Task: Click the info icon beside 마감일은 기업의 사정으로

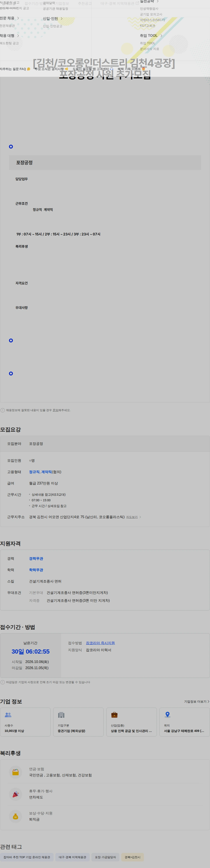Action: click(x=3, y=682)
